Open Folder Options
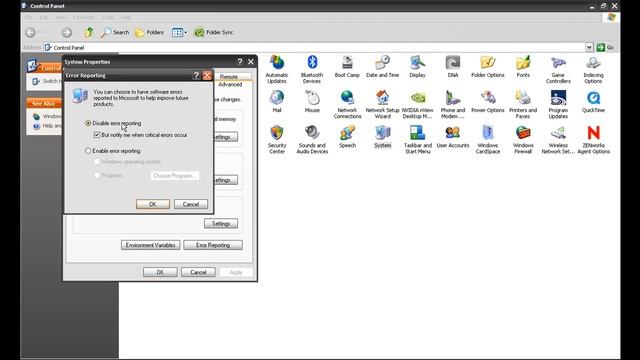 pyautogui.click(x=488, y=67)
